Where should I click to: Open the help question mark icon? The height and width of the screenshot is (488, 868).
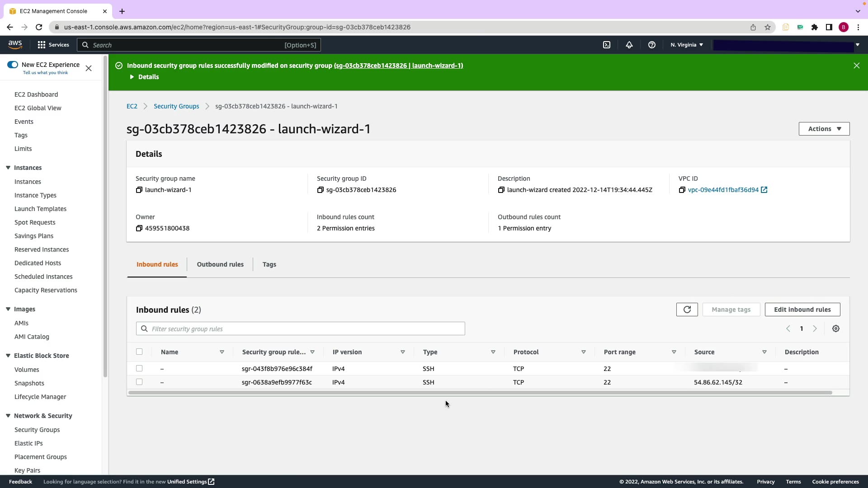(x=651, y=45)
